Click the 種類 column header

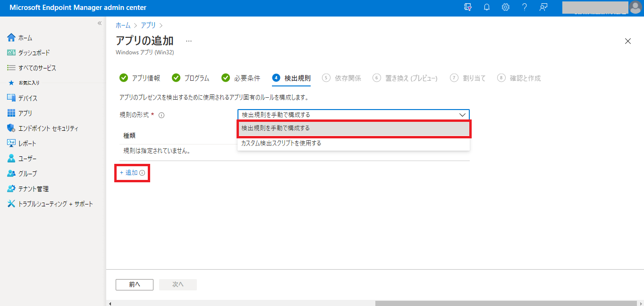[x=129, y=136]
